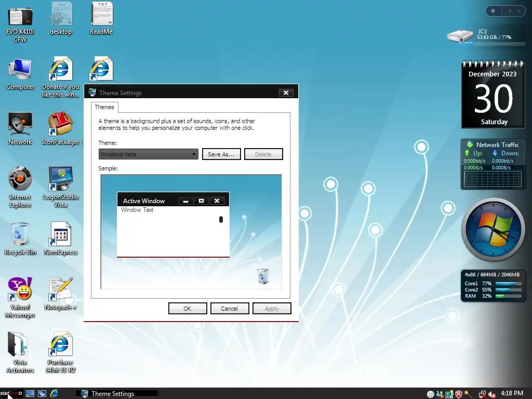
Task: Click the two-people messenger tray icon
Action: click(x=440, y=394)
